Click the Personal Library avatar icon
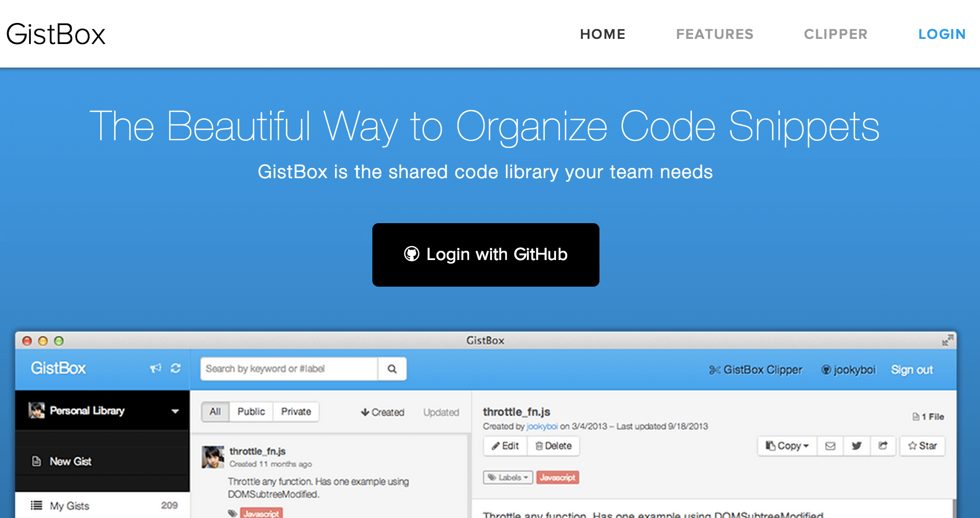Screen dimensions: 980x518 36,411
